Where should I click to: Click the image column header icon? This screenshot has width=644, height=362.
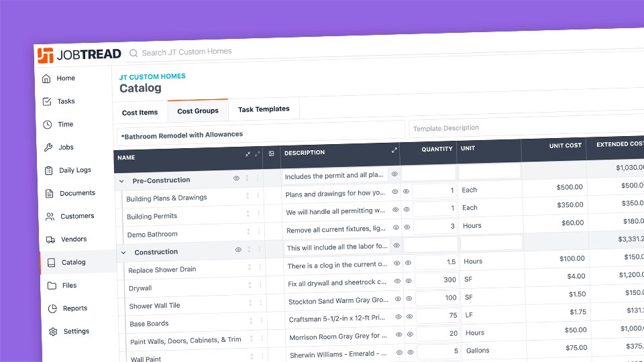[272, 154]
